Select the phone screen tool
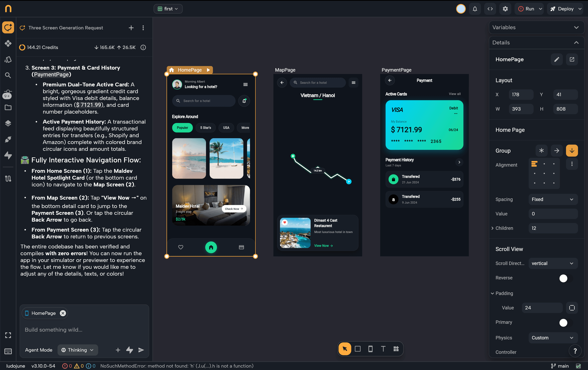 coord(370,349)
